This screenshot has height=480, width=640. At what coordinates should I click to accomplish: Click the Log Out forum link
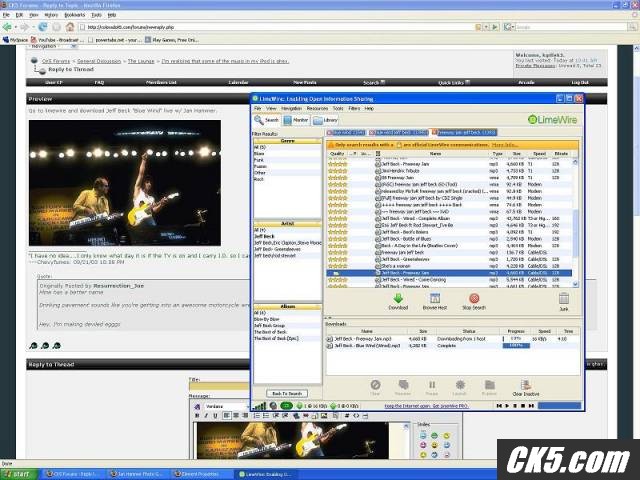(580, 82)
